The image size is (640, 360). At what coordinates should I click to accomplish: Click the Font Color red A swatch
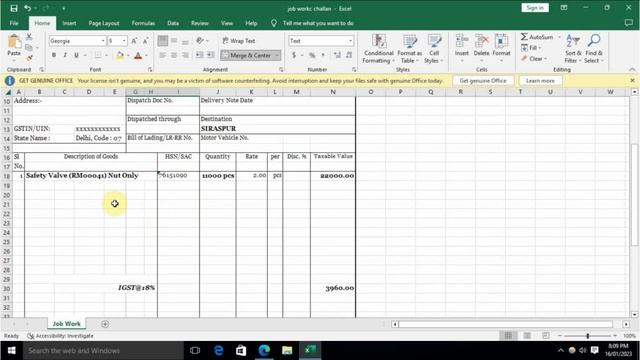pos(138,55)
